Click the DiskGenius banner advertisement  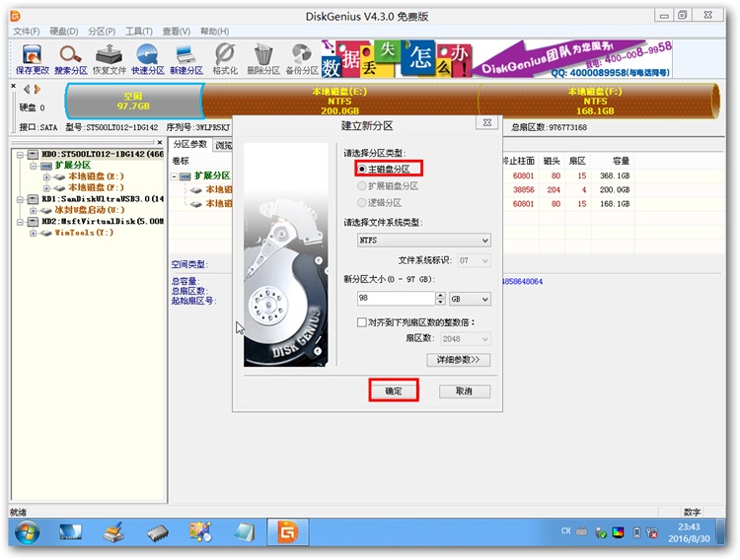coord(496,59)
